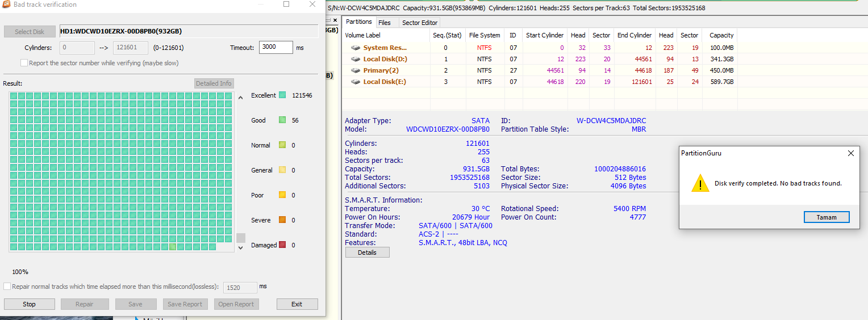The width and height of the screenshot is (868, 320).
Task: Click the Save Report button
Action: (185, 304)
